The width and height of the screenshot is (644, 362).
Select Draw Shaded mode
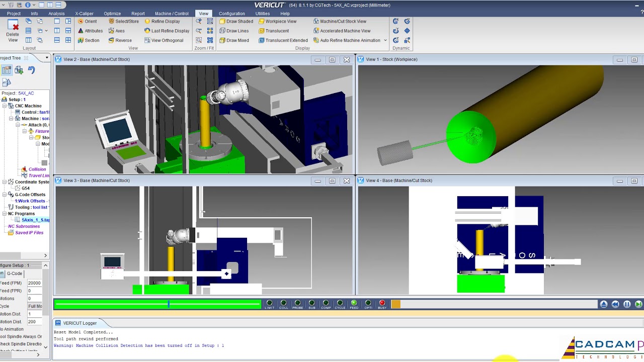[236, 22]
